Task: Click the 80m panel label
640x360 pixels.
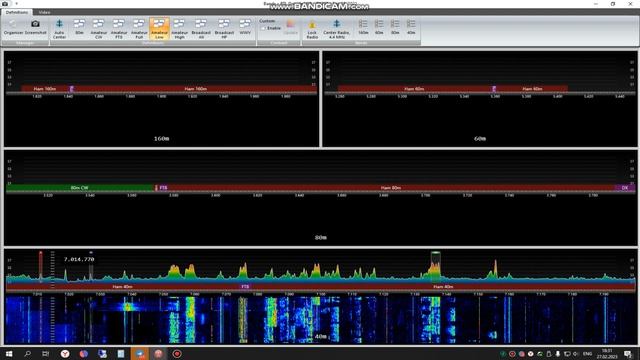Action: click(x=321, y=238)
